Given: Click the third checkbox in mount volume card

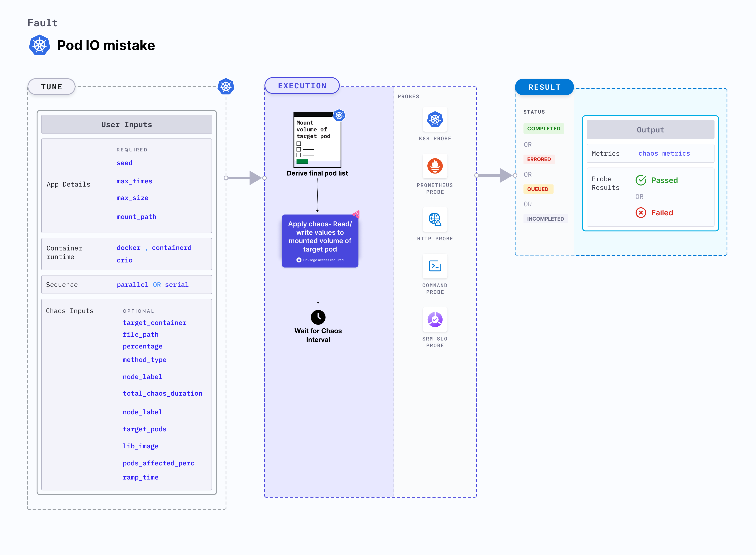Looking at the screenshot, I should click(x=299, y=155).
